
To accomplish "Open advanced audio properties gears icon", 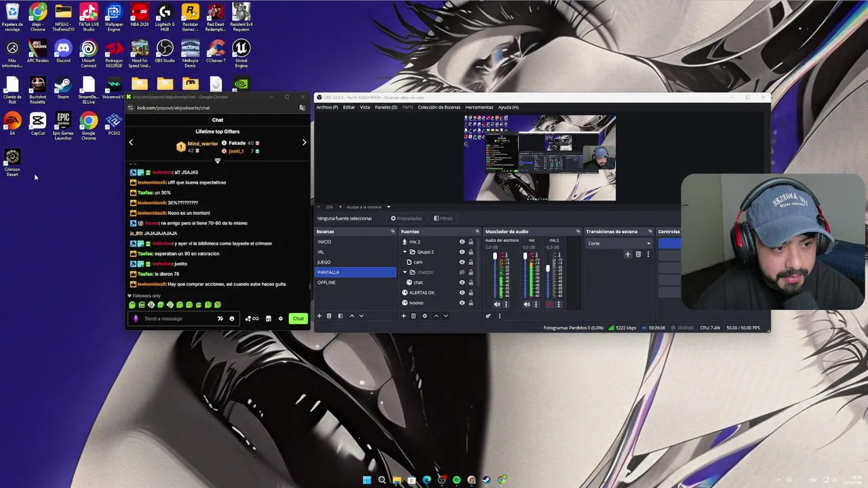I will (x=488, y=316).
